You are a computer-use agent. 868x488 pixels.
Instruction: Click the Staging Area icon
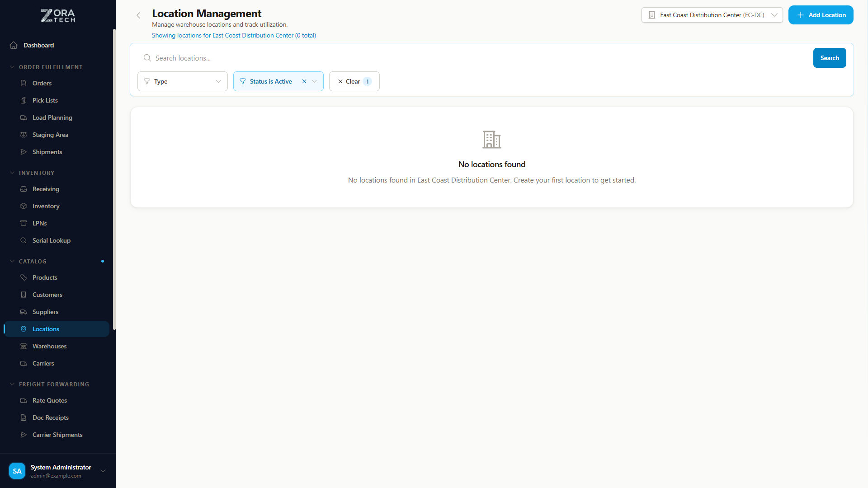24,135
